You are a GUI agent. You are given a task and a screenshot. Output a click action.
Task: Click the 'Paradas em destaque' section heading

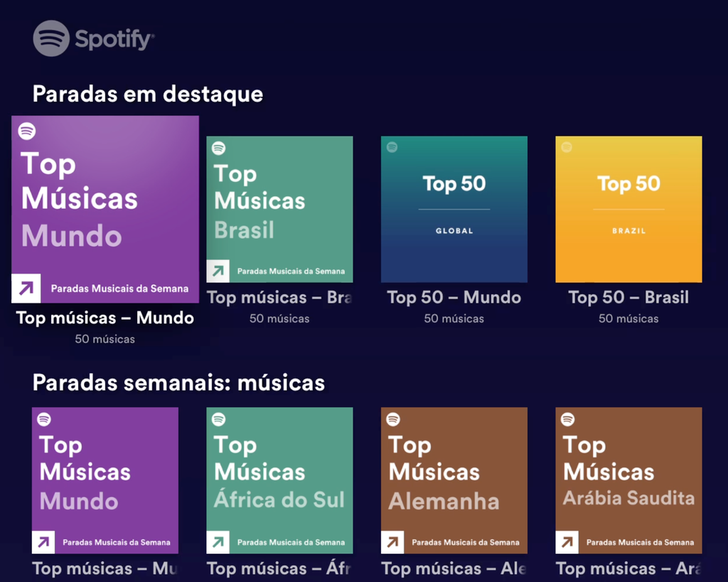coord(148,95)
